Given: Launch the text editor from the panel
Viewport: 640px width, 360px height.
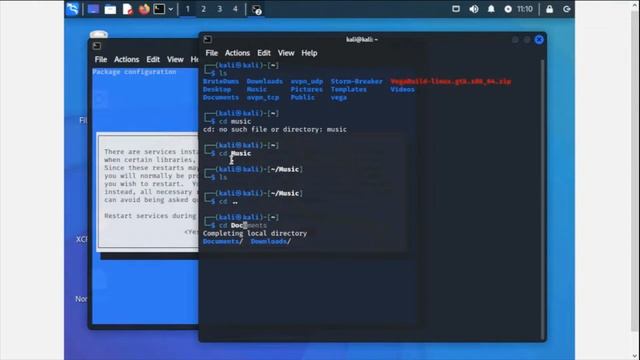Looking at the screenshot, I should 127,9.
